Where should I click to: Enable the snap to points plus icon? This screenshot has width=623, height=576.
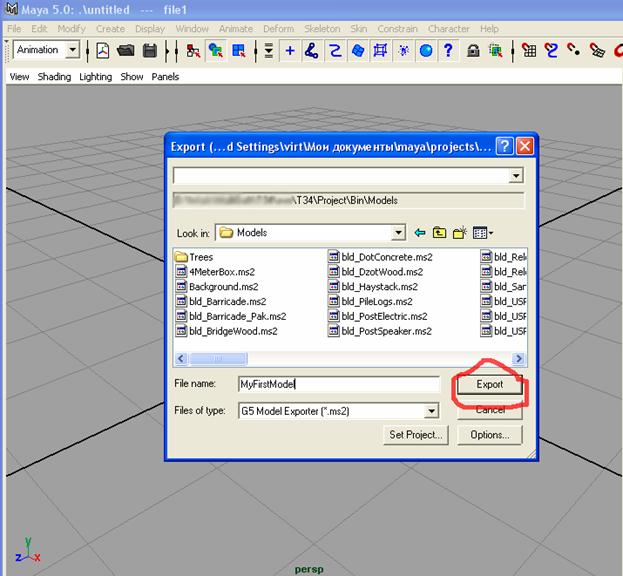pyautogui.click(x=290, y=50)
